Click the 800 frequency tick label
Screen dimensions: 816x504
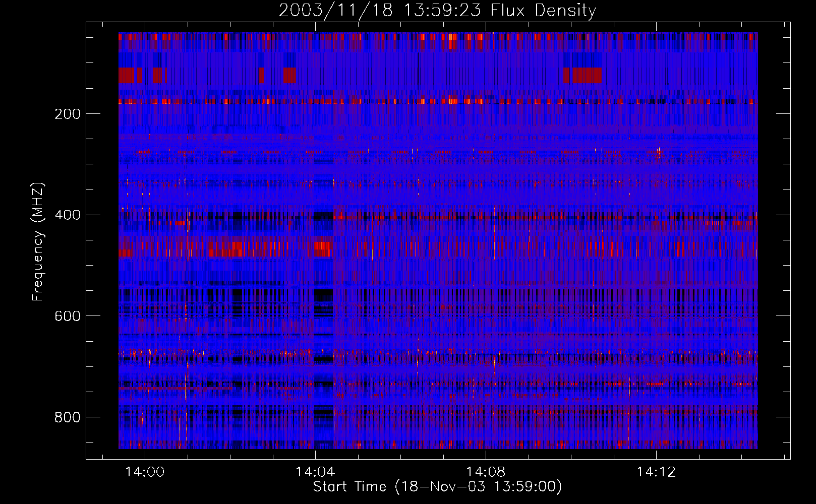tap(68, 417)
